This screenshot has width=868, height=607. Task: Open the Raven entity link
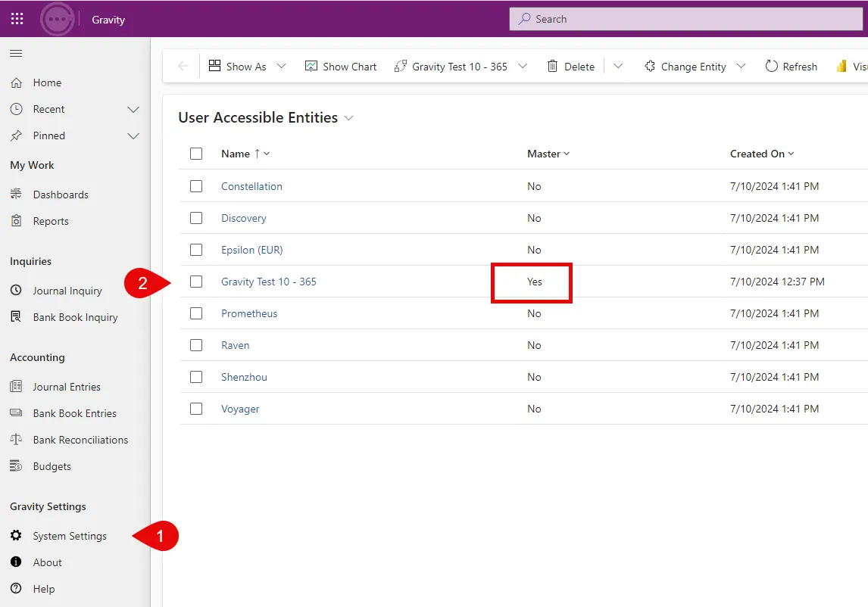pos(236,345)
